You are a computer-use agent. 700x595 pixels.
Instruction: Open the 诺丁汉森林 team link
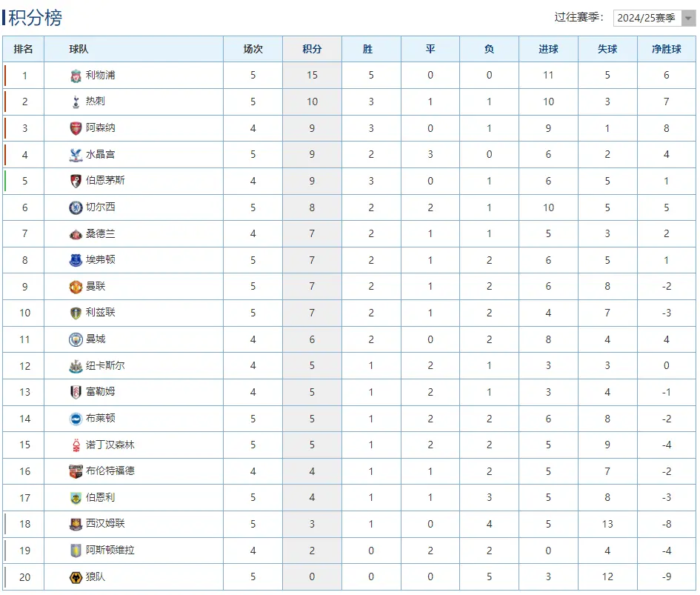pyautogui.click(x=110, y=445)
